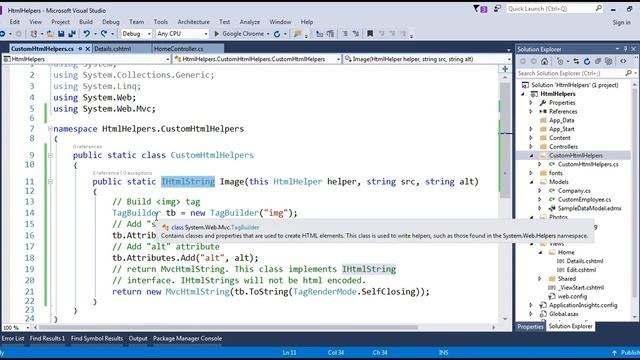This screenshot has height=360, width=640.
Task: Click the Publish icon in status bar
Action: [614, 353]
